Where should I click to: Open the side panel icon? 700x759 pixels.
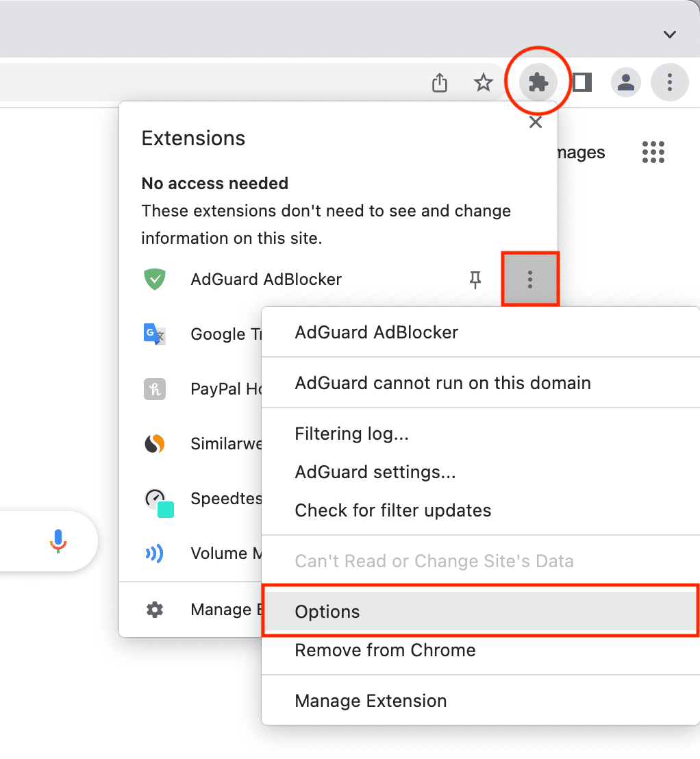(x=582, y=82)
